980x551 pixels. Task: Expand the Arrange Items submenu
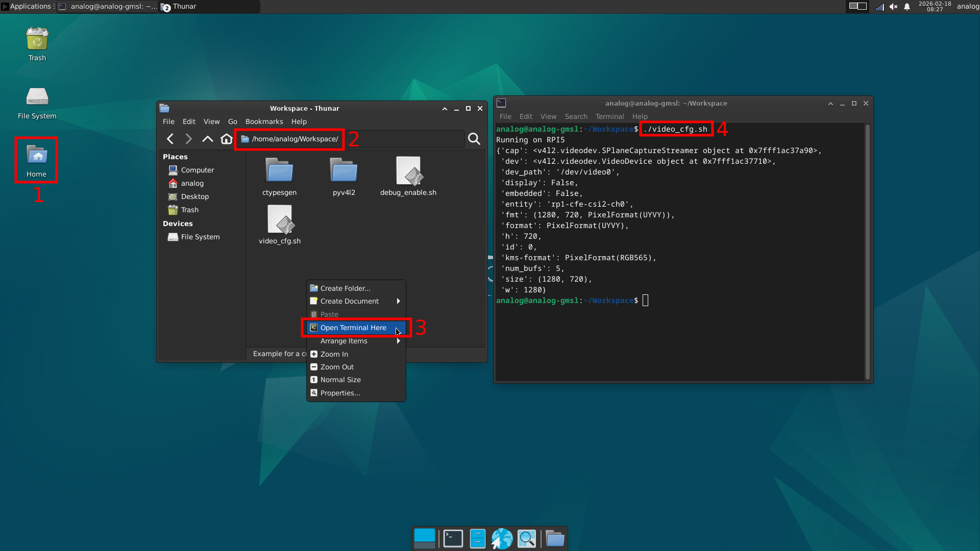(x=344, y=341)
